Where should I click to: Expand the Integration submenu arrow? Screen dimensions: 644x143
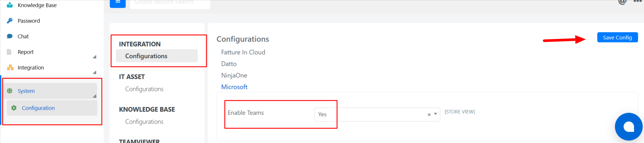(x=95, y=73)
